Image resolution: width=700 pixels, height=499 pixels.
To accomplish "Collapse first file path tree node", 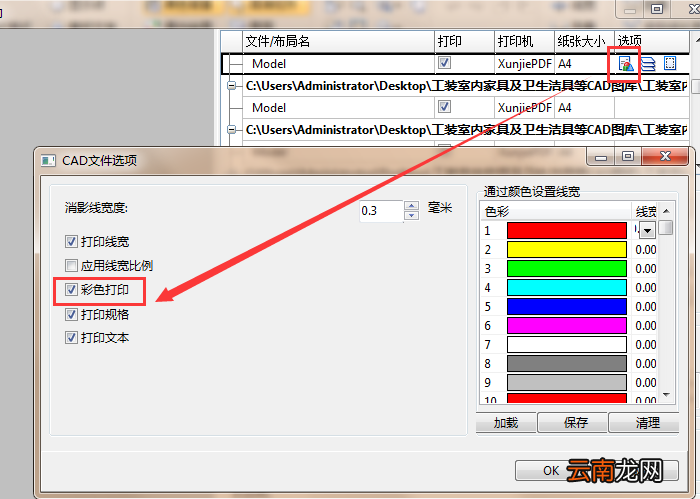I will click(x=232, y=86).
